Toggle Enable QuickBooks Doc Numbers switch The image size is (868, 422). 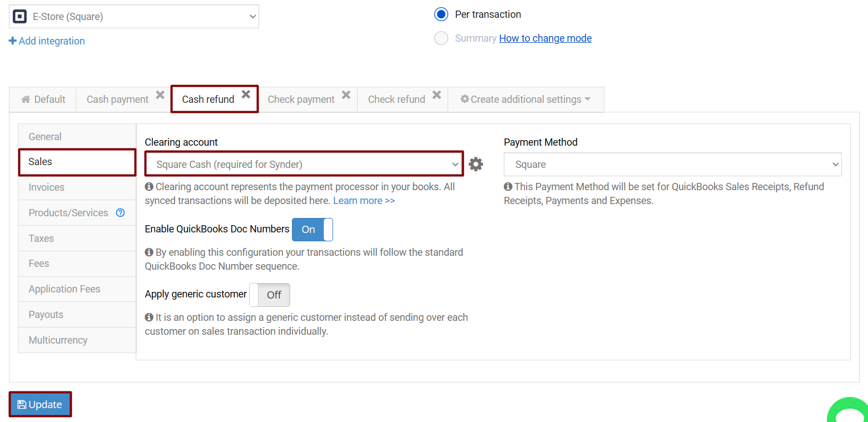[x=312, y=230]
